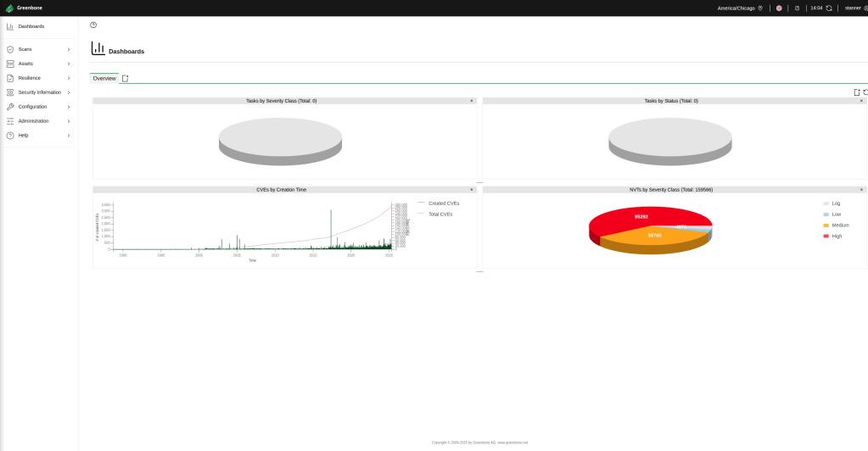Expand the Security Information section
868x451 pixels.
(x=38, y=92)
